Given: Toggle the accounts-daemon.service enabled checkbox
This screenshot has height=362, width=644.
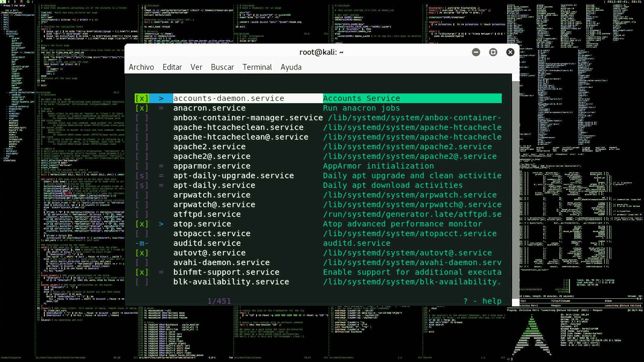Looking at the screenshot, I should (x=142, y=98).
